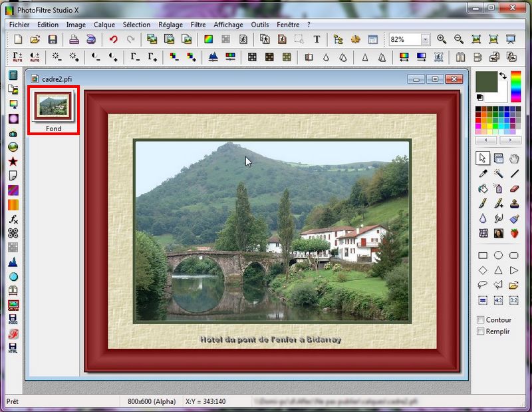Show previous palette colors arrow
This screenshot has width=532, height=412.
point(486,140)
